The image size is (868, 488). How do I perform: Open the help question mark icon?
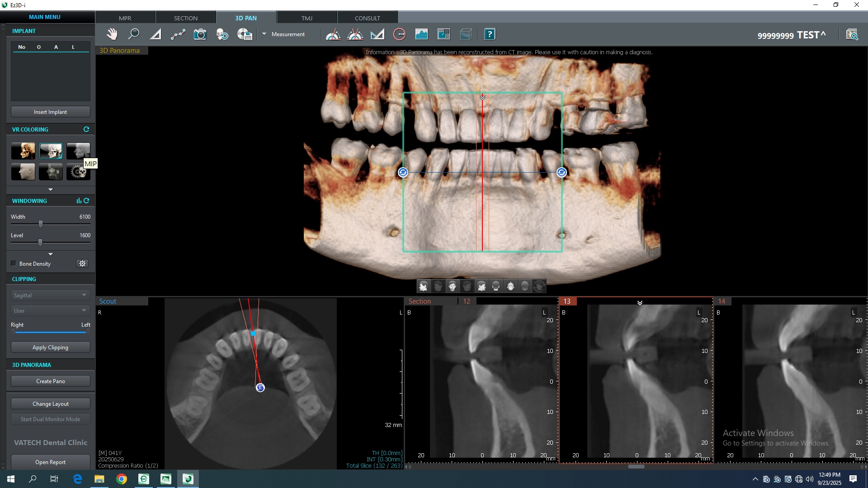point(490,34)
